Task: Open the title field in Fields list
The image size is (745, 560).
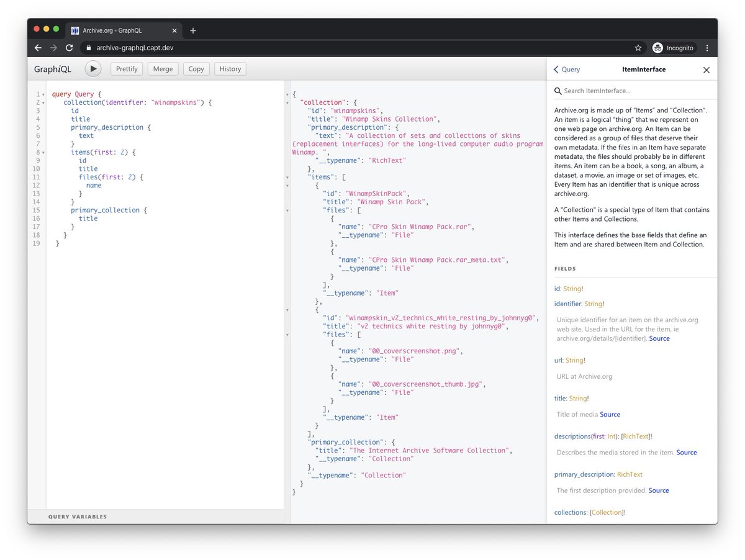Action: [x=560, y=399]
